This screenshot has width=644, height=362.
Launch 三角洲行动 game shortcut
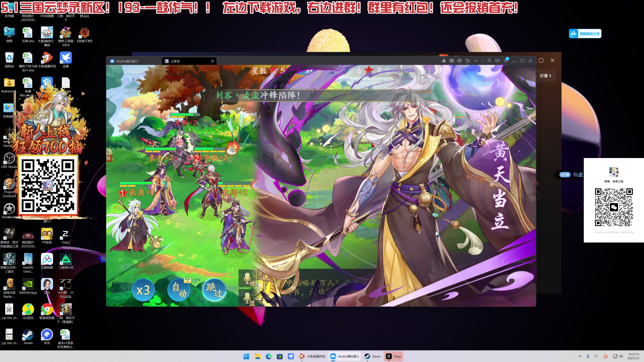coord(66,261)
